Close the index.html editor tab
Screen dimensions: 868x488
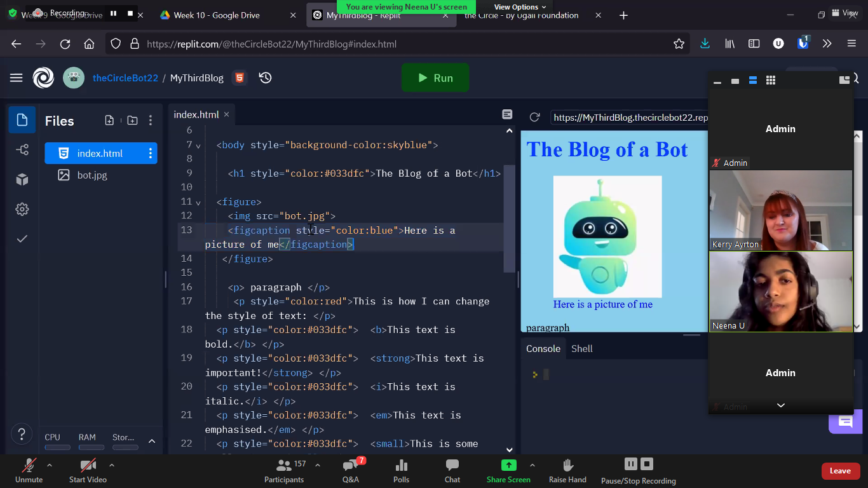(226, 114)
